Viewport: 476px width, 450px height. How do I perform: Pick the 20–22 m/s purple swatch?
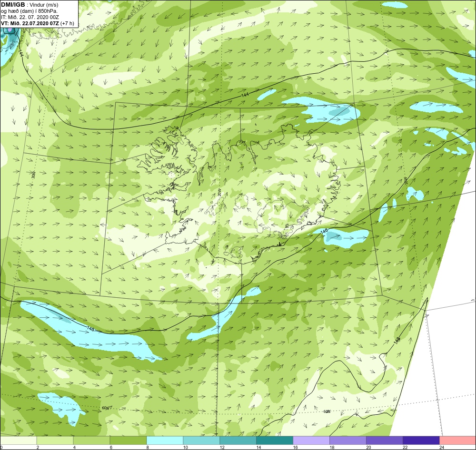click(384, 440)
